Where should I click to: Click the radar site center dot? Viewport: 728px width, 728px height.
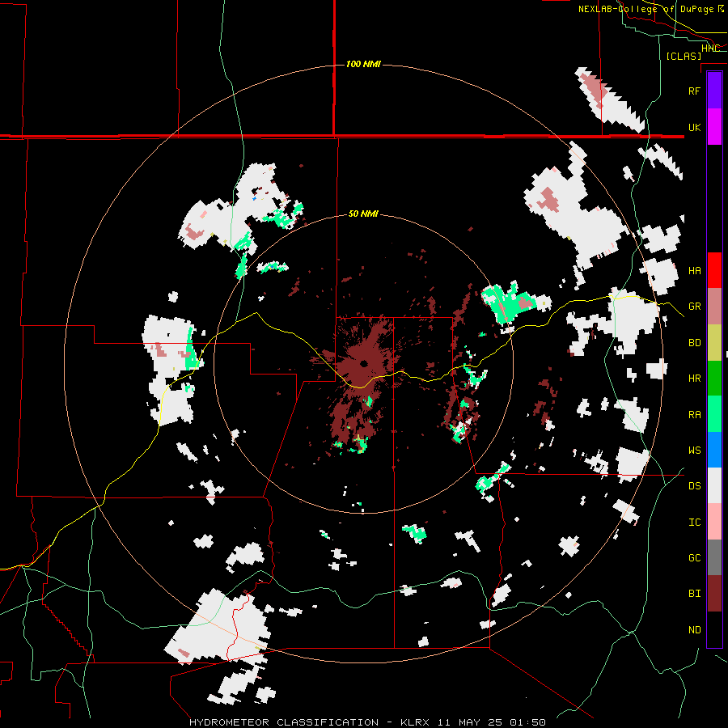click(363, 363)
